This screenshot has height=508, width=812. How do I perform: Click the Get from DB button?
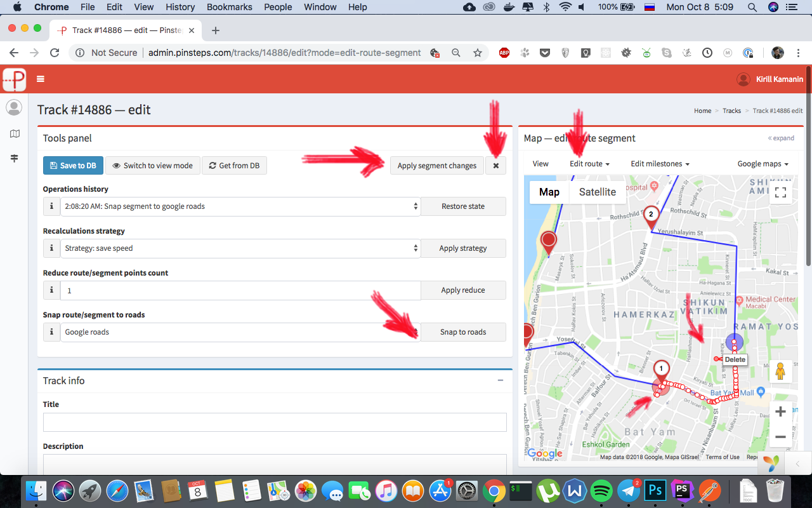tap(234, 166)
